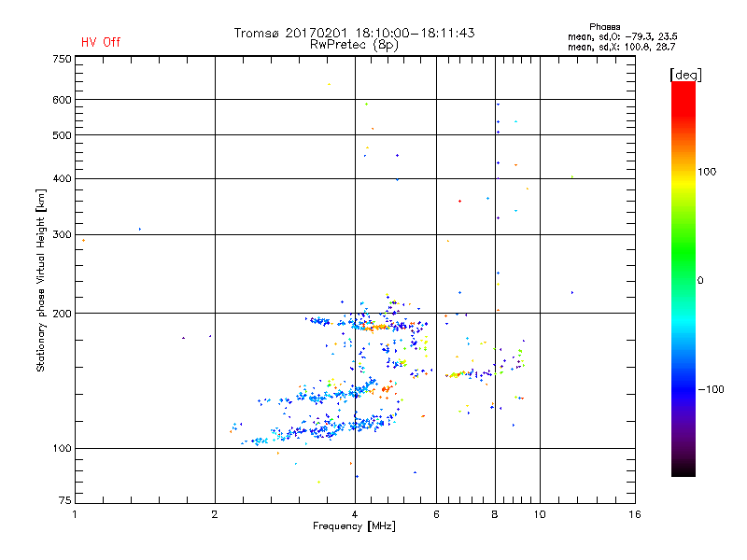Click the x-axis tick label "16"
Viewport: 747px width, 560px height.
tap(633, 514)
